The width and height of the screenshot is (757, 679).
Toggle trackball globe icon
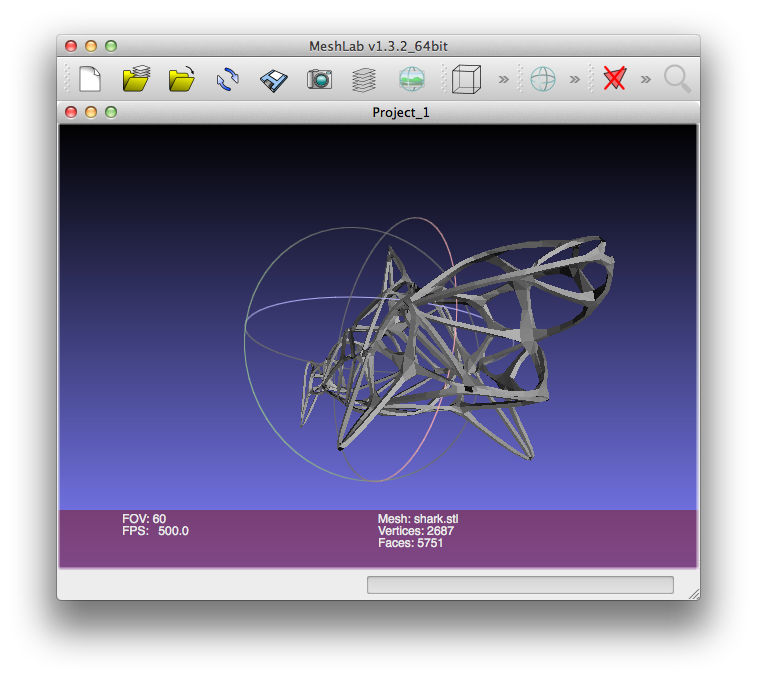[543, 79]
